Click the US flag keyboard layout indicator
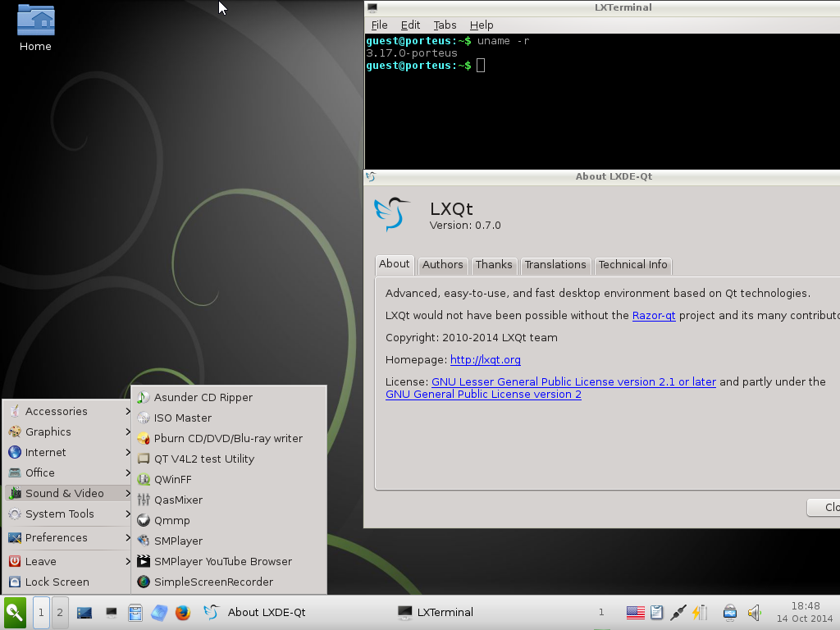Viewport: 840px width, 630px height. pyautogui.click(x=635, y=612)
